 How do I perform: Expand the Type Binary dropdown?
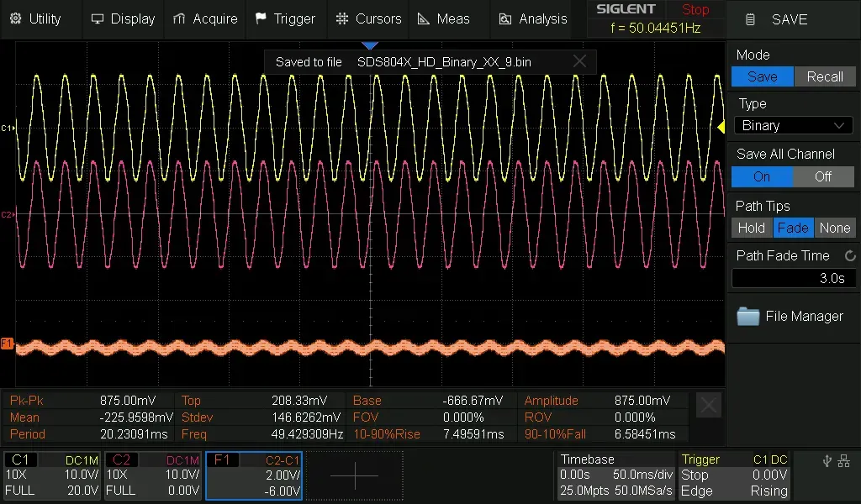[x=793, y=125]
